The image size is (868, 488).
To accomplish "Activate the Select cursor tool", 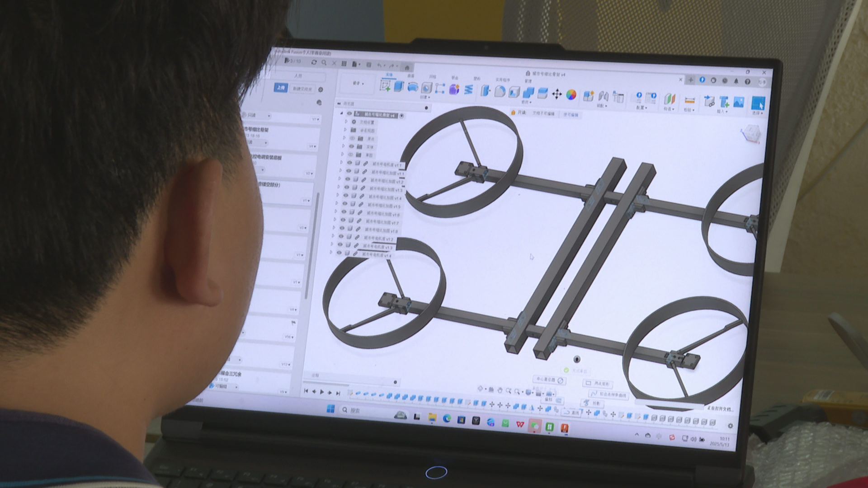I will [758, 103].
